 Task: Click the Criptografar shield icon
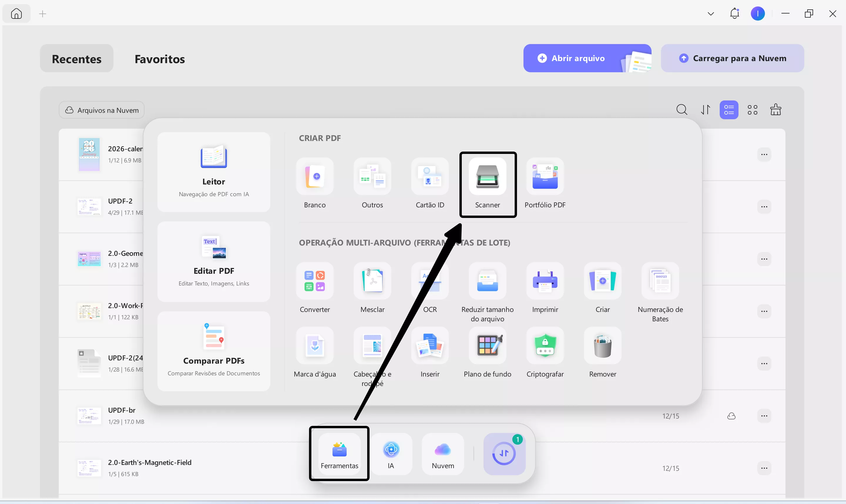pos(545,346)
